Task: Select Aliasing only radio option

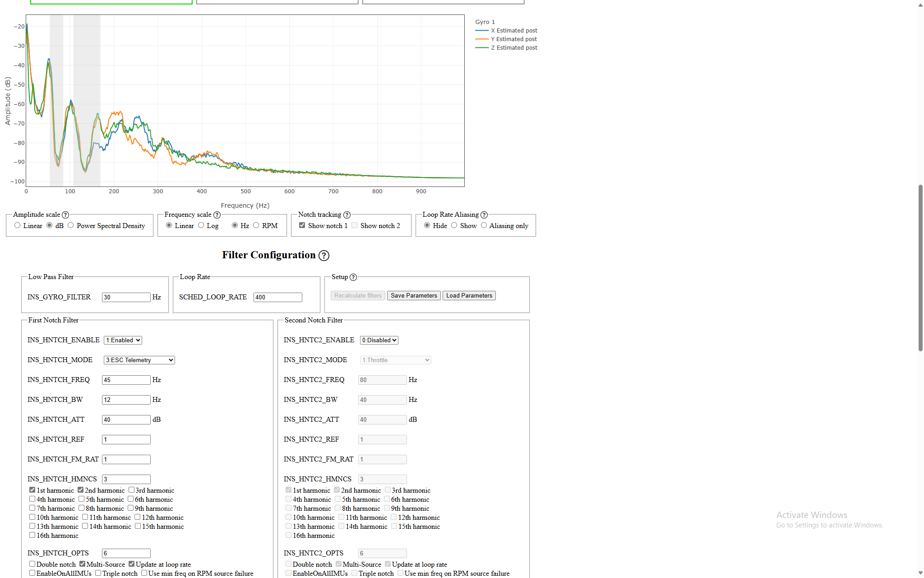Action: tap(484, 225)
